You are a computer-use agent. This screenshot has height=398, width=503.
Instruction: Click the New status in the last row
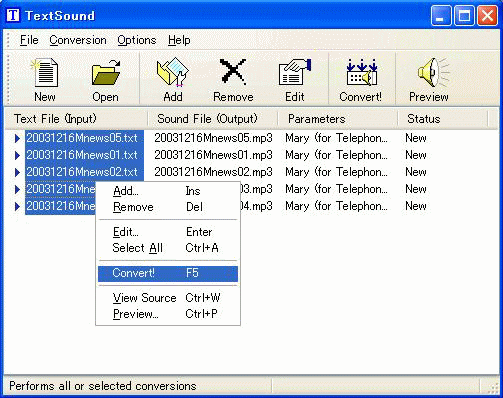point(416,206)
